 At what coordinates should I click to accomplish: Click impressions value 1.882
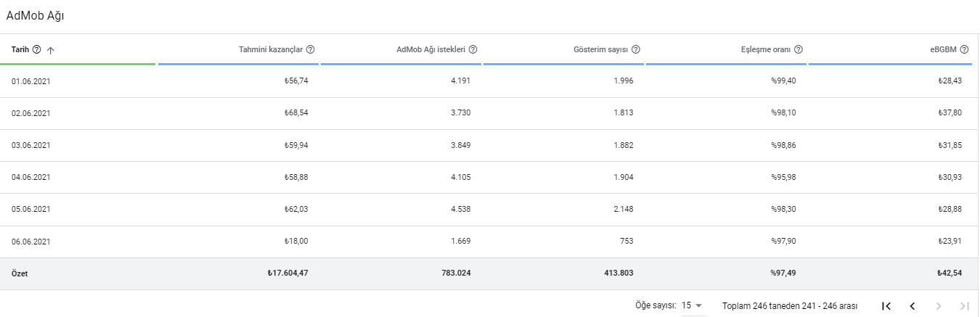[624, 144]
